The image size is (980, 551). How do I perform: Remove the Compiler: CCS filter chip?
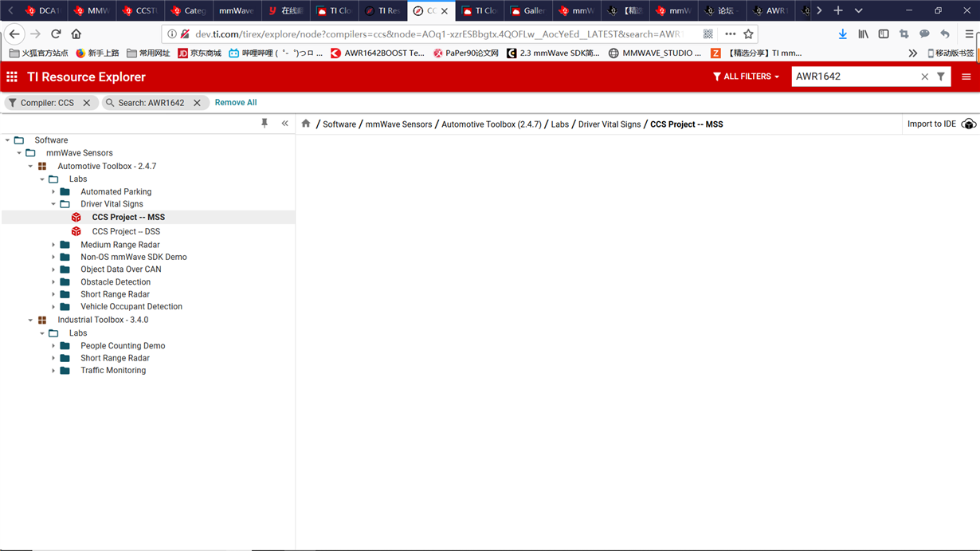(87, 103)
